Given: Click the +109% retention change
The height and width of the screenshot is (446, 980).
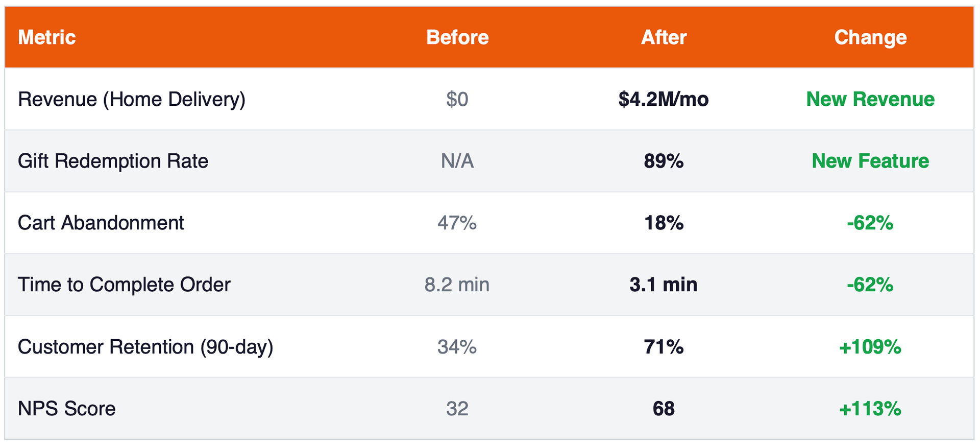Looking at the screenshot, I should click(x=870, y=347).
